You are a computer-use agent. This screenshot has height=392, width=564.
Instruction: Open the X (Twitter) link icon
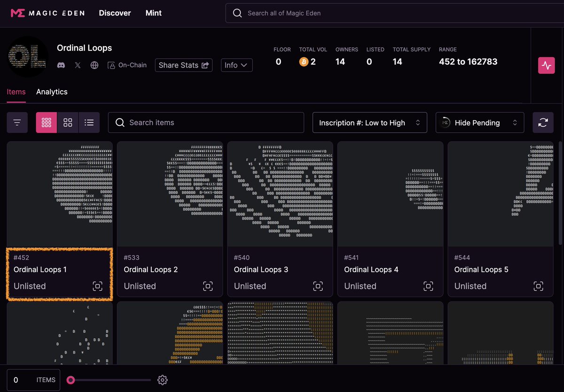78,65
